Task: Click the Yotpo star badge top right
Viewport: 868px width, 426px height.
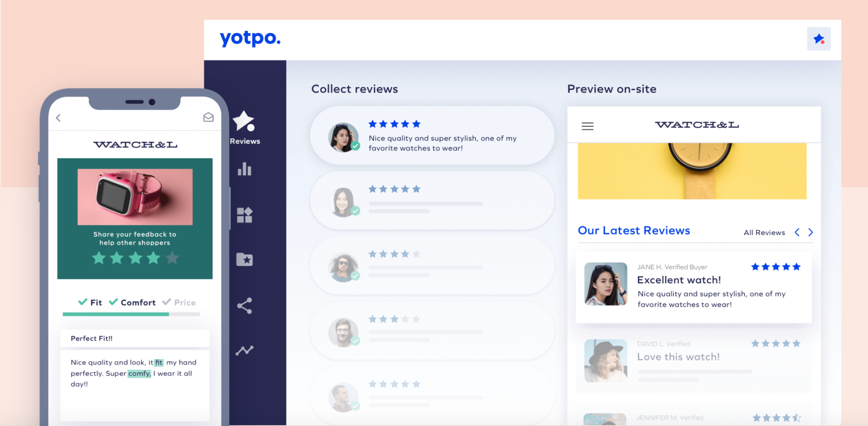Action: point(818,39)
